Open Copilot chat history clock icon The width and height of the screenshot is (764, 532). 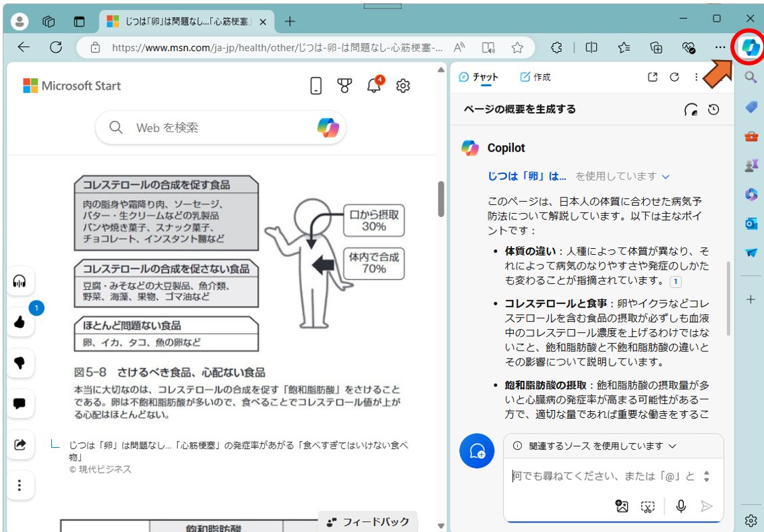pyautogui.click(x=713, y=110)
